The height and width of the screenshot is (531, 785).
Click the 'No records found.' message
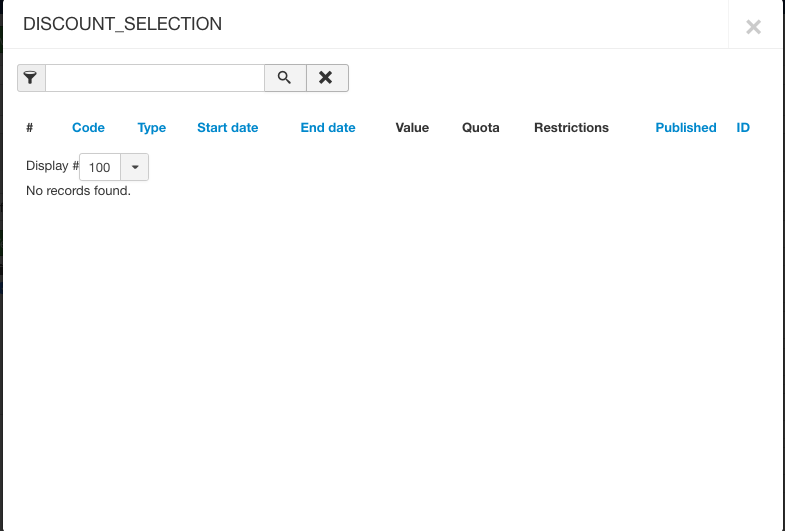[x=78, y=190]
